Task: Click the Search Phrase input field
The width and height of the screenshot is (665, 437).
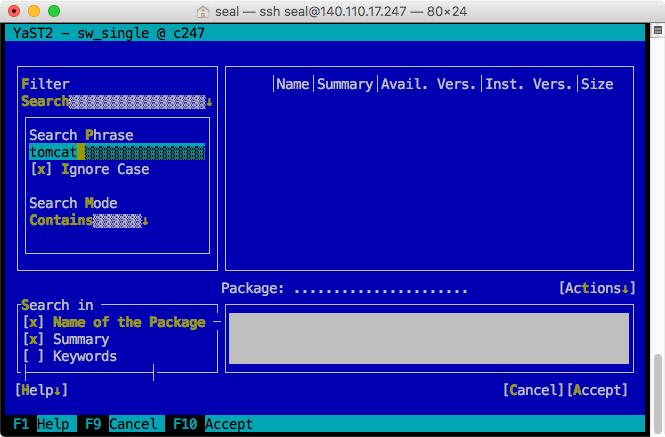Action: (x=117, y=152)
